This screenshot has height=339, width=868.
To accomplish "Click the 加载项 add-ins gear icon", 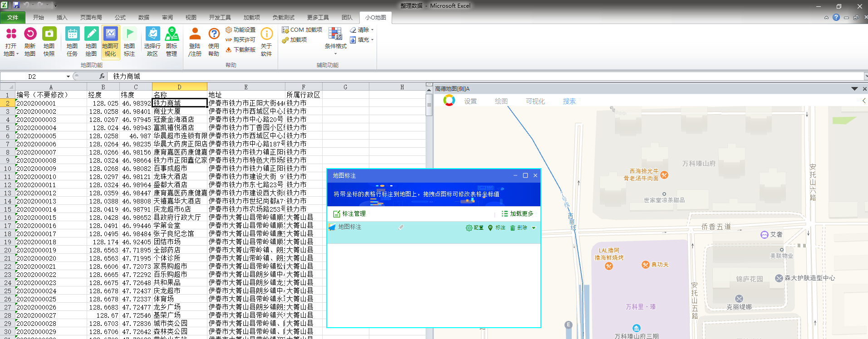I will (285, 40).
